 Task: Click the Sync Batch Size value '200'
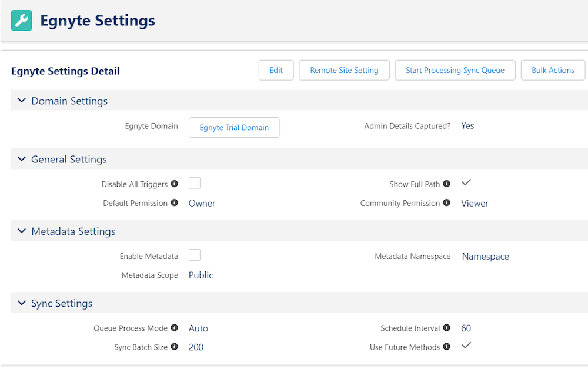pyautogui.click(x=196, y=347)
